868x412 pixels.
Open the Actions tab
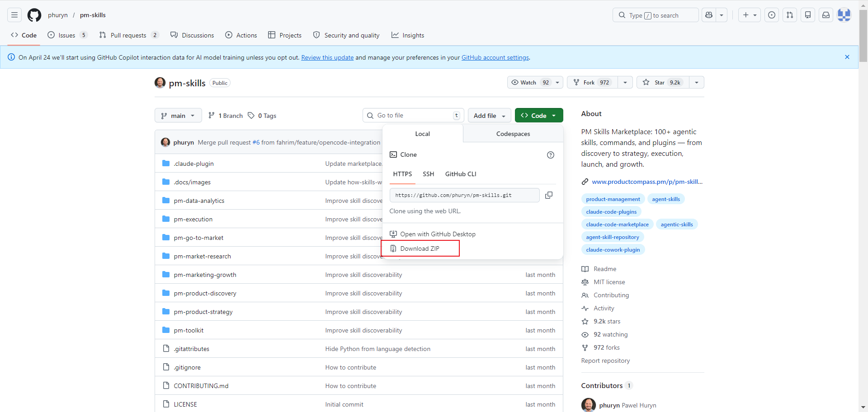(x=241, y=35)
